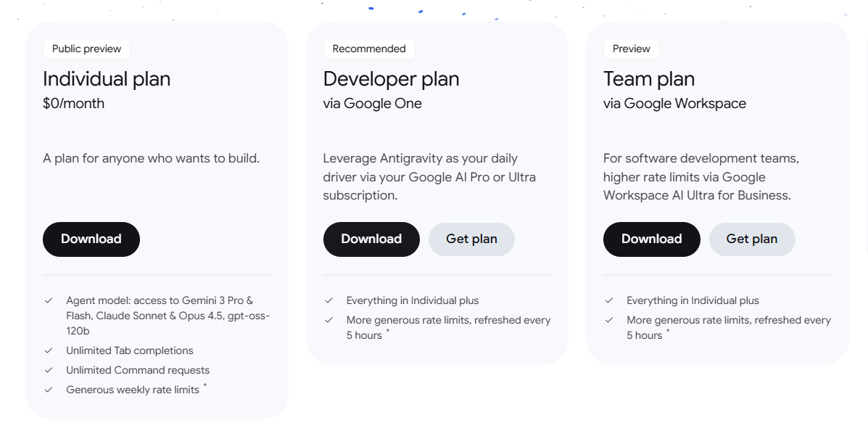Screen dimensions: 868x431
Task: Download the Individual plan
Action: tap(91, 239)
